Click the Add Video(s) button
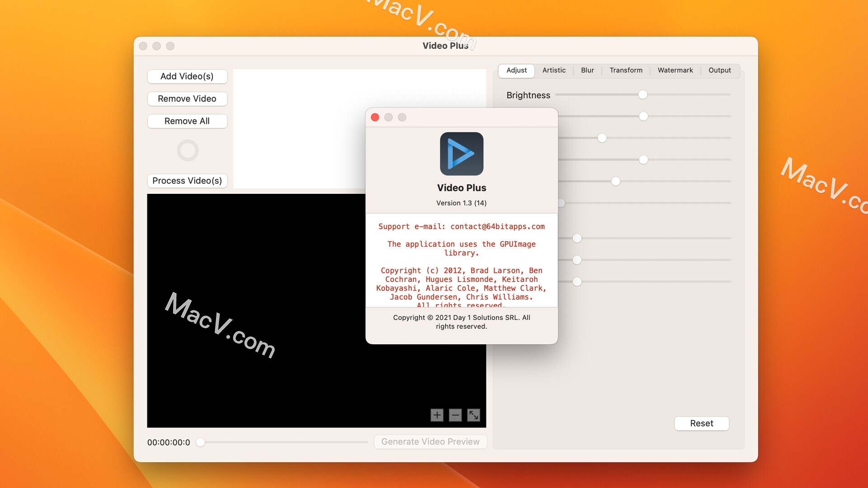 coord(187,76)
